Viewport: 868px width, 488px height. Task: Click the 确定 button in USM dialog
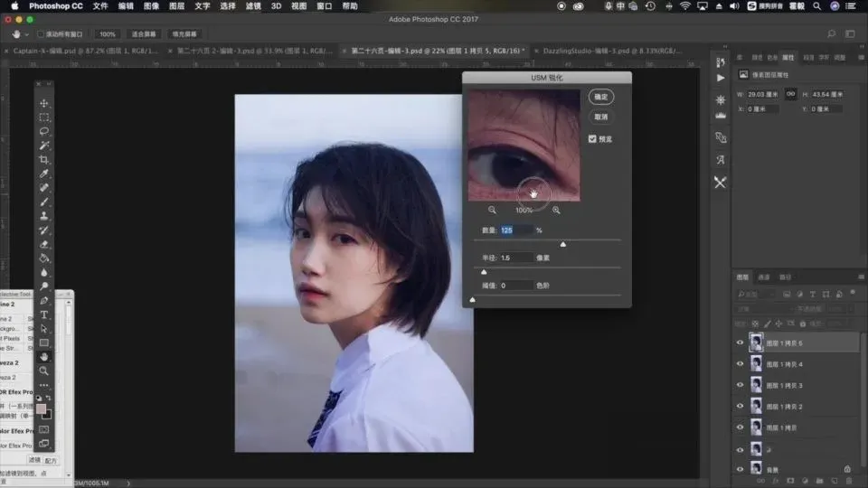[600, 97]
